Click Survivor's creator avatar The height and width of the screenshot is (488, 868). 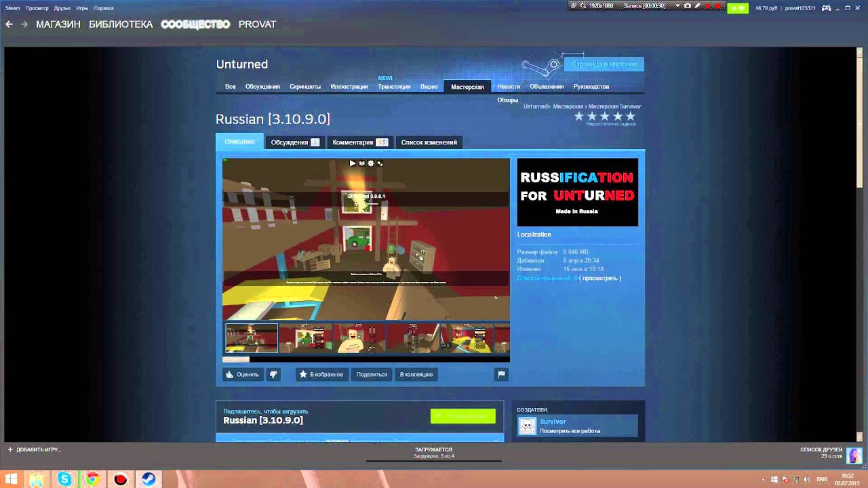[527, 426]
